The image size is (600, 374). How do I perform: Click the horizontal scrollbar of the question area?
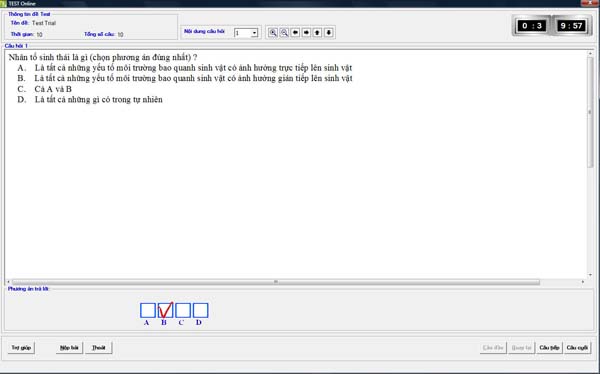click(x=276, y=282)
